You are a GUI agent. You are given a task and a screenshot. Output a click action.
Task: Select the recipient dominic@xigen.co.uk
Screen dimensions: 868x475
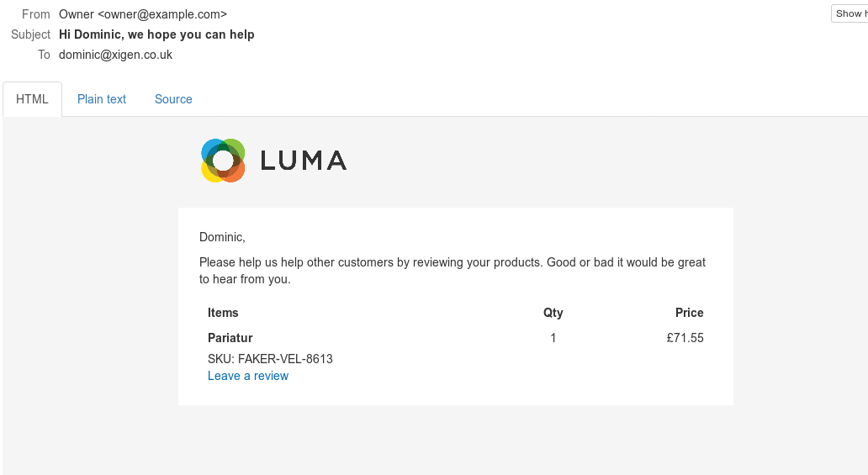tap(115, 55)
